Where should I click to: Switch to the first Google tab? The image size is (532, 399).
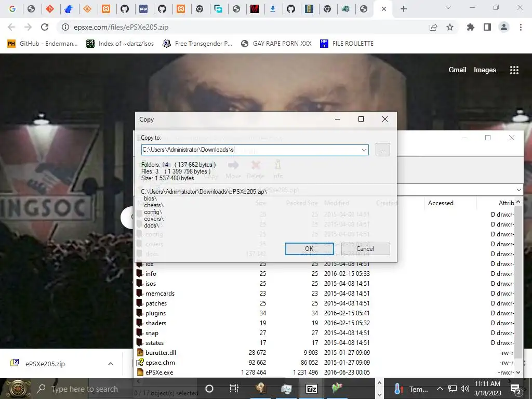tap(12, 9)
